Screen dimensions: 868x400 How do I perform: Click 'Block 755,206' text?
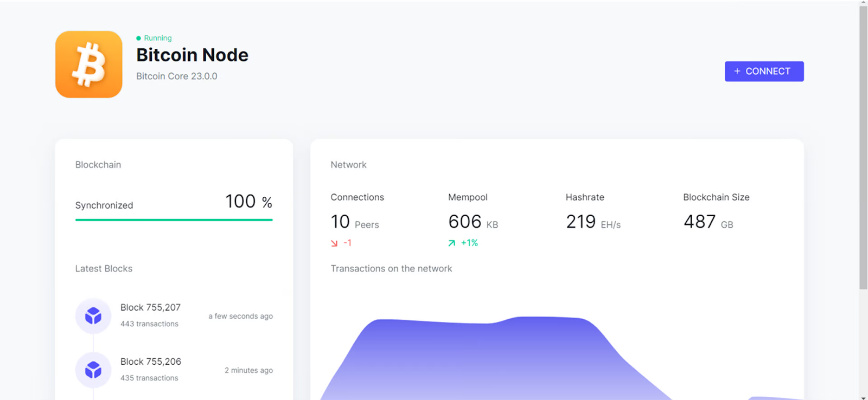(151, 362)
